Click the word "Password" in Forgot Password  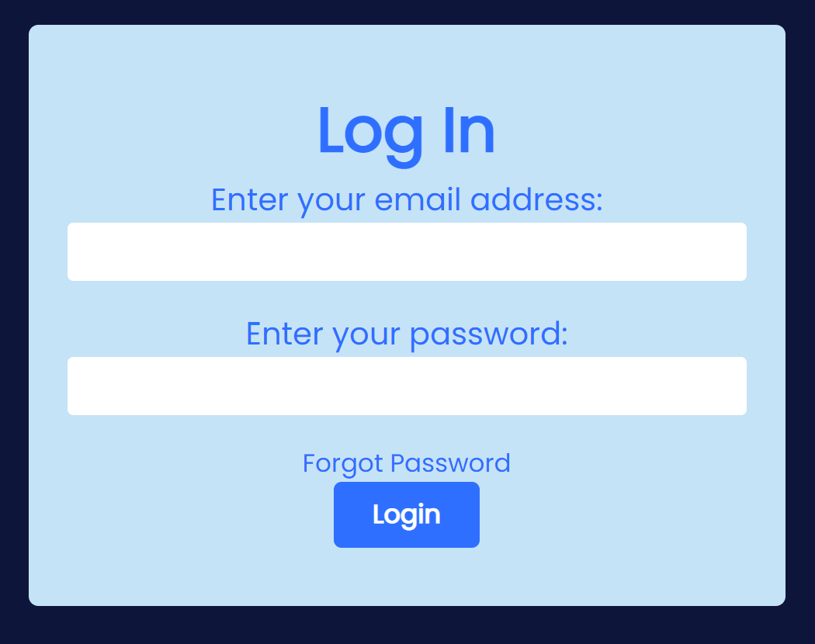[x=450, y=462]
